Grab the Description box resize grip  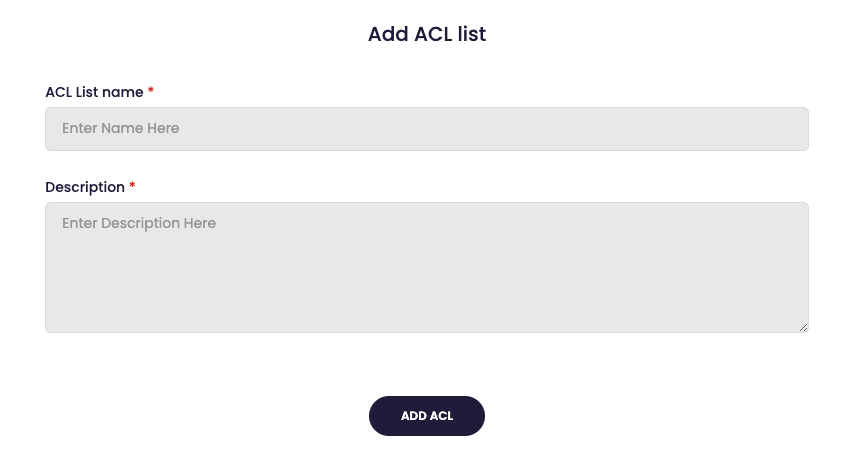(x=803, y=327)
